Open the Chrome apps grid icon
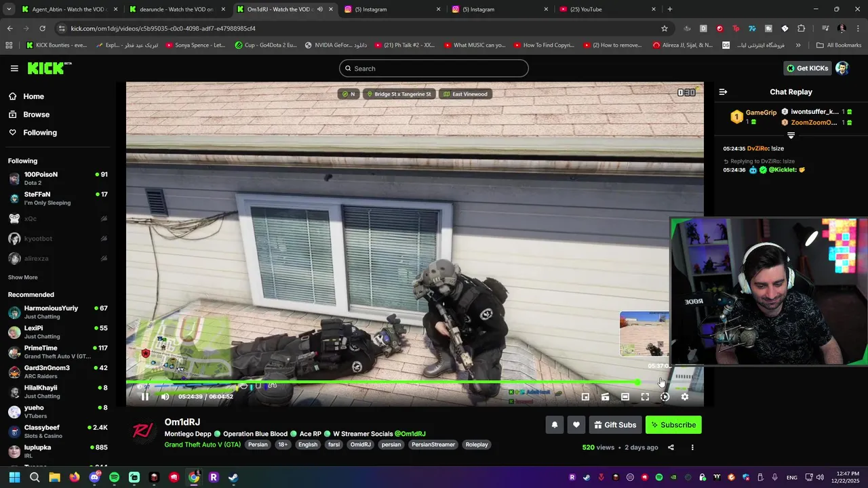Viewport: 868px width, 488px height. click(9, 45)
